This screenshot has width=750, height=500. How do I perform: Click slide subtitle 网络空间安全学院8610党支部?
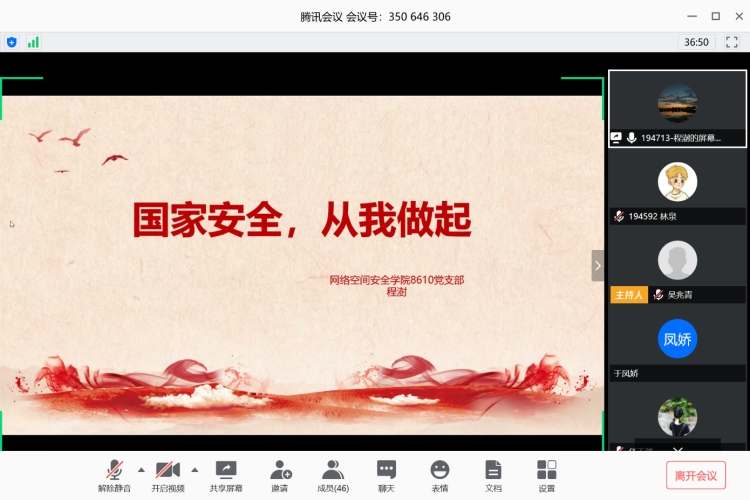tap(397, 280)
